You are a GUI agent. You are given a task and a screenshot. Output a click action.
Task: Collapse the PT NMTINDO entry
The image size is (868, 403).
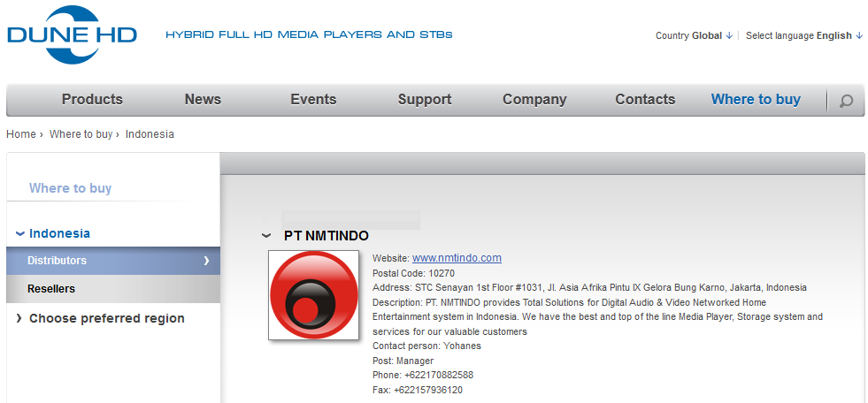click(x=266, y=236)
